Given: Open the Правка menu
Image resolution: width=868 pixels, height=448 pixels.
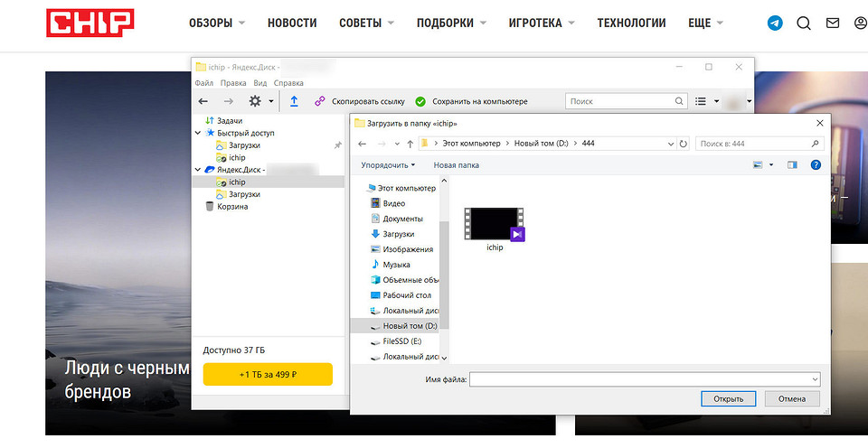Looking at the screenshot, I should [232, 83].
